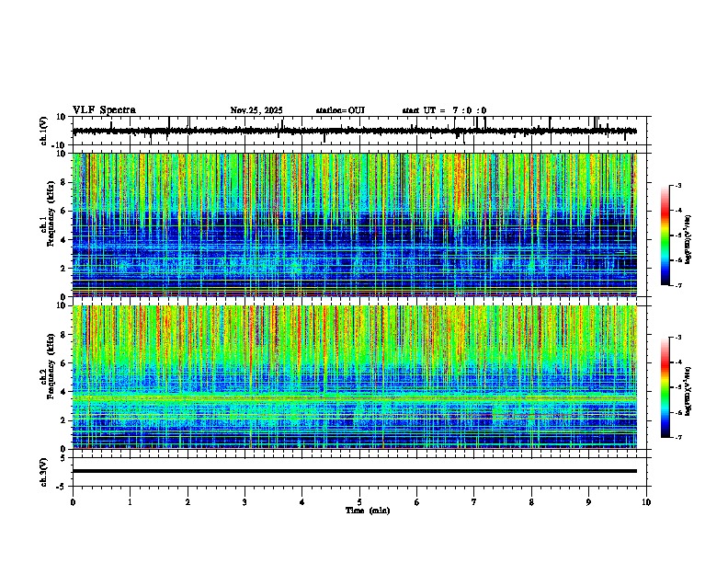
Task: Click the ch.2 "Frequency (kHz)" axis title
Action: (x=51, y=365)
